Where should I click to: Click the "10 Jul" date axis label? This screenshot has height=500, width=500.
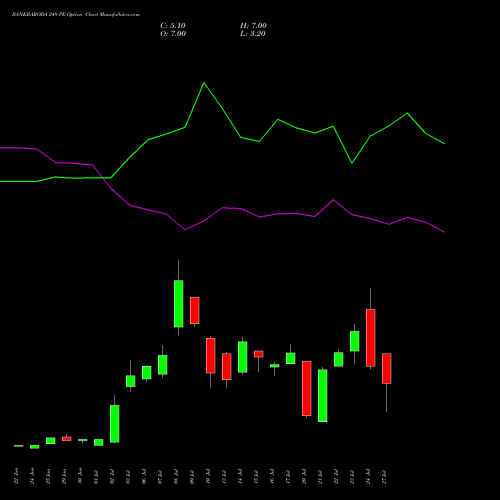pyautogui.click(x=208, y=477)
